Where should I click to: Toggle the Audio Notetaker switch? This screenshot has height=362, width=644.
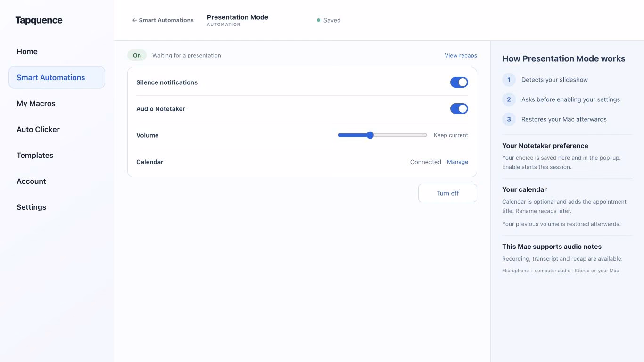tap(459, 109)
